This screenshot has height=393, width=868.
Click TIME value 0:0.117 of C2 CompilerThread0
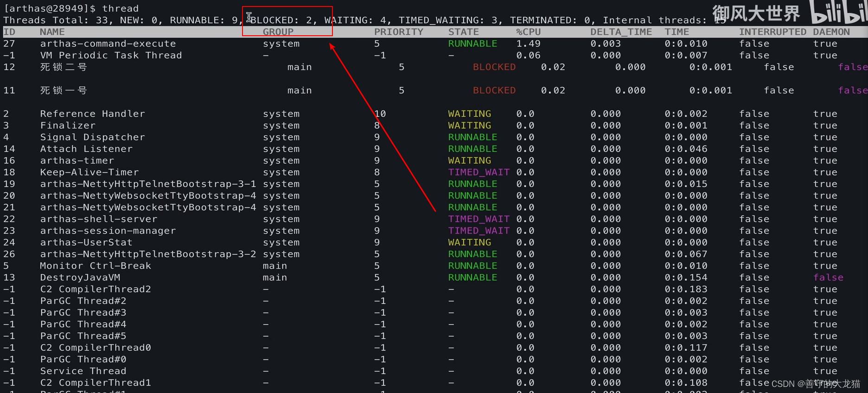(686, 348)
